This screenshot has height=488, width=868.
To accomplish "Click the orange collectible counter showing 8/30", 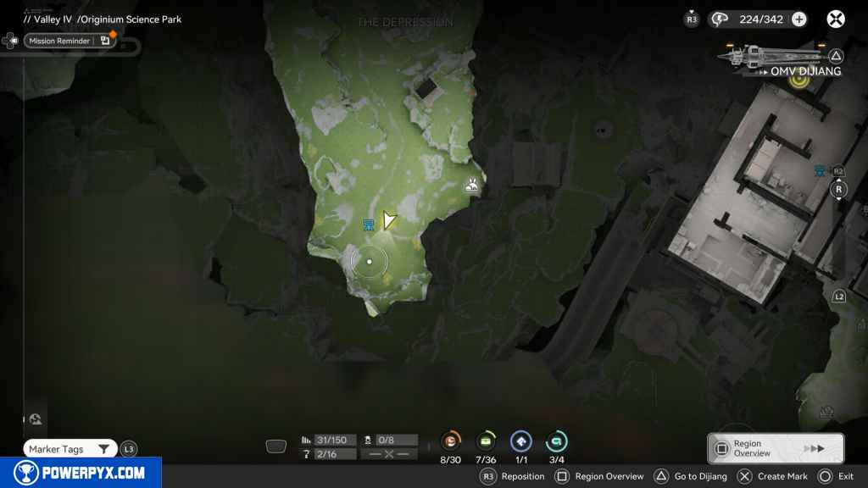I will point(451,441).
